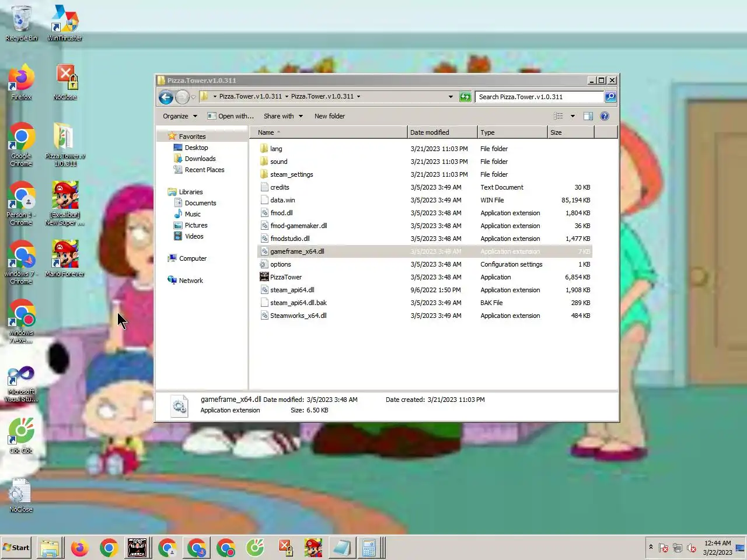Toggle the preview pane icon in Explorer toolbar
Viewport: 747px width, 560px height.
pyautogui.click(x=588, y=116)
